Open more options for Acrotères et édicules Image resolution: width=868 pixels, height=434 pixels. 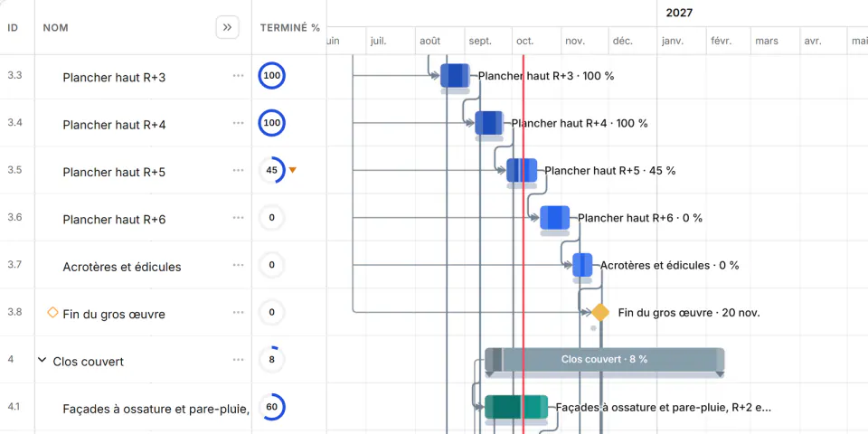(x=238, y=265)
